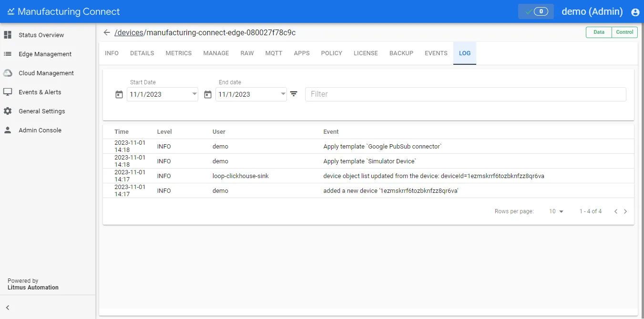Click the '1 - 4 of 4' pagination text
Screen dimensions: 644x319
pos(591,211)
